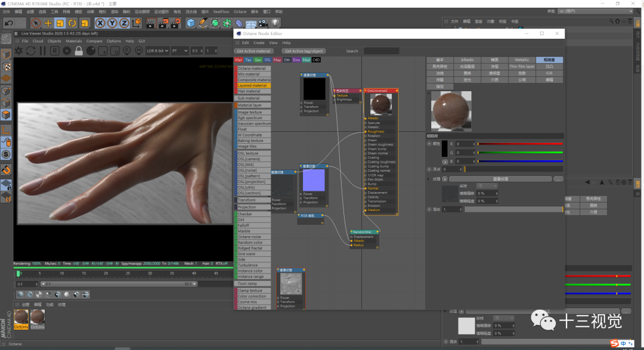This screenshot has width=644, height=350.
Task: Select first OctUniv material thumbnail
Action: (x=21, y=320)
